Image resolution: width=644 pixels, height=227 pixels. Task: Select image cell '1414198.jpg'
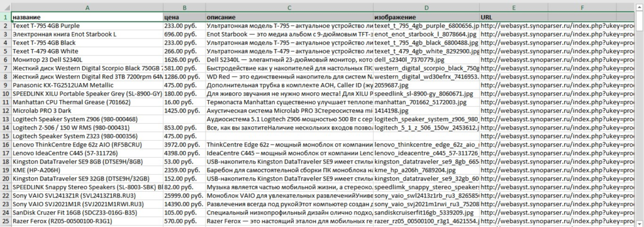coord(426,111)
